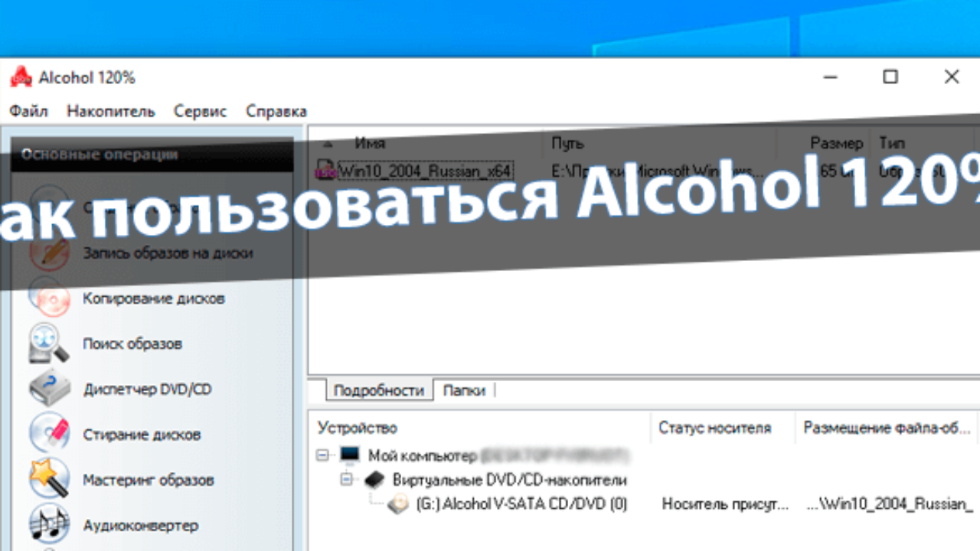The height and width of the screenshot is (551, 980).
Task: Collapse the Мой компьютер tree node
Action: [323, 455]
